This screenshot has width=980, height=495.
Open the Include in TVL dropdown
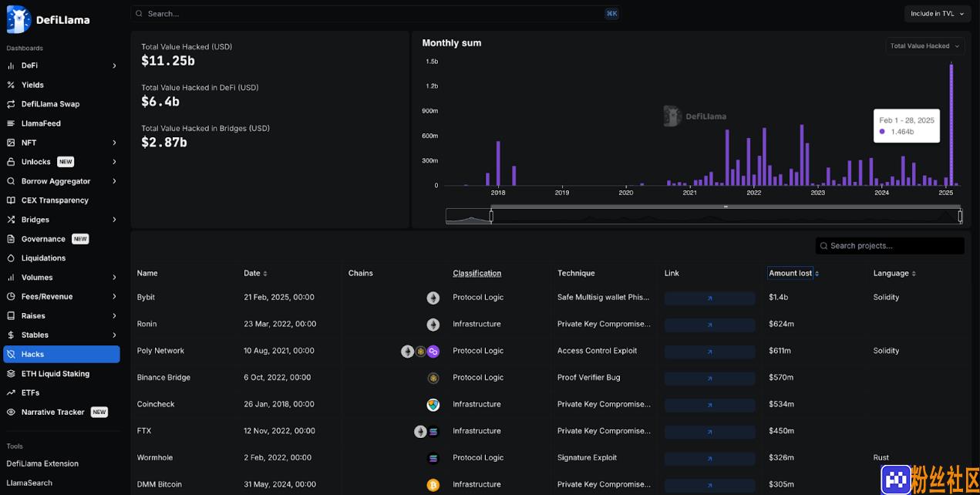click(x=937, y=14)
